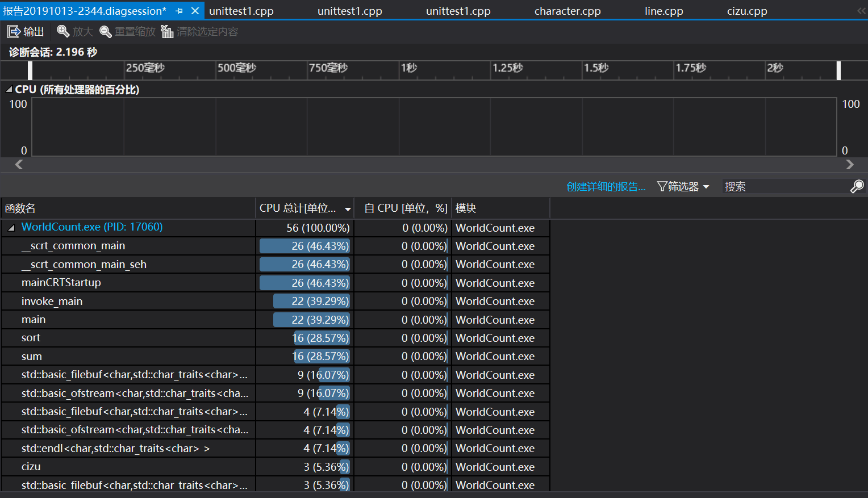
Task: Click the CPU total column sort arrow
Action: (348, 209)
